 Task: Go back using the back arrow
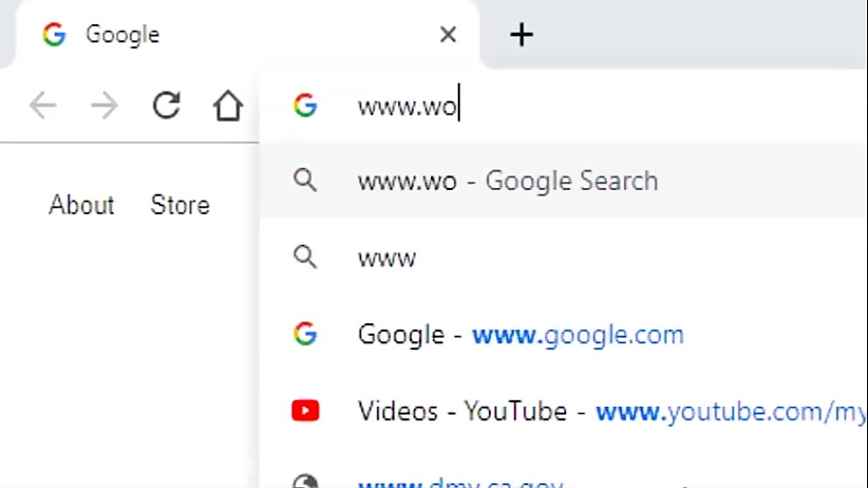pyautogui.click(x=43, y=105)
